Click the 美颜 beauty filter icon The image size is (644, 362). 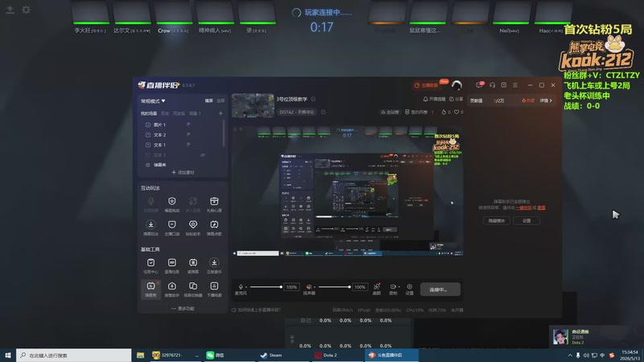pos(376,289)
